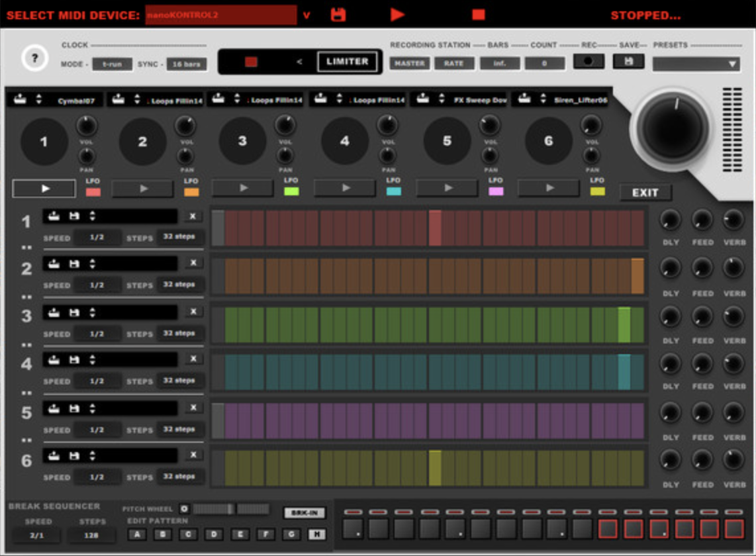Clear sequencer row 6 with X button
Viewport: 756px width, 556px height.
(193, 454)
